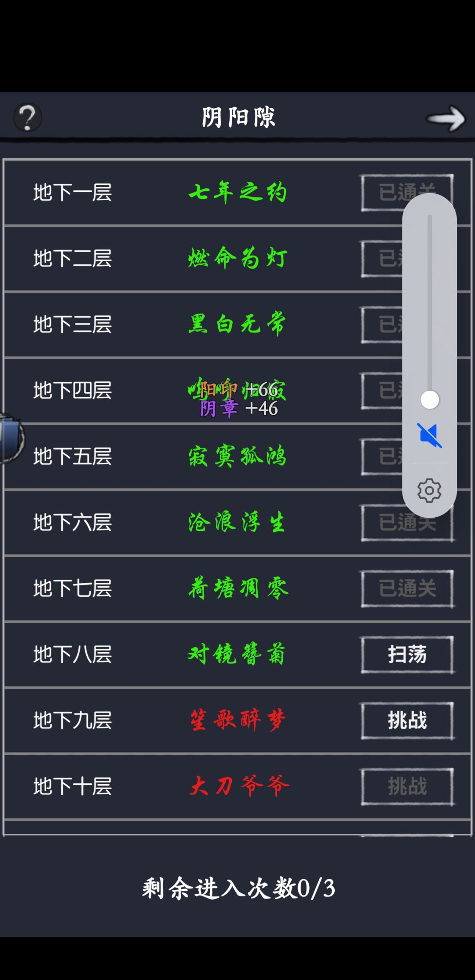Open the question mark help icon
475x980 pixels.
(x=28, y=117)
